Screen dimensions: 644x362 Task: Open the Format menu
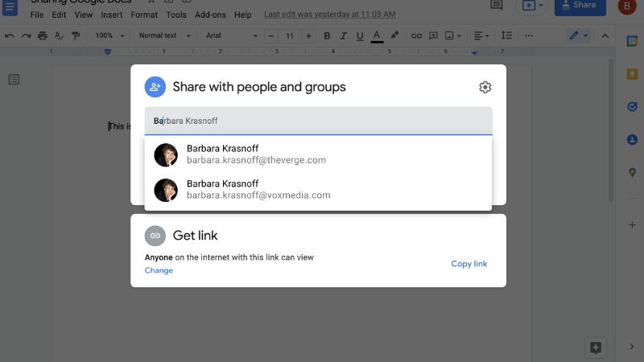click(144, 14)
